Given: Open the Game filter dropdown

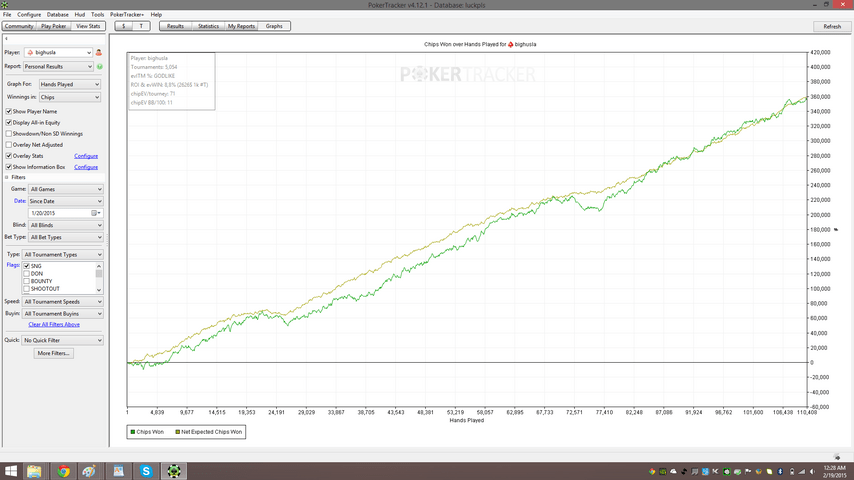Looking at the screenshot, I should click(x=65, y=189).
